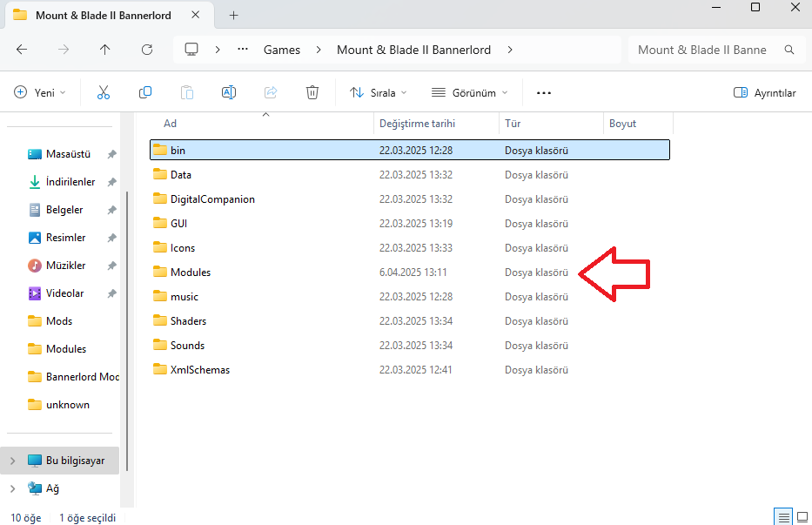
Task: Switch to details view icon in status bar
Action: [783, 517]
